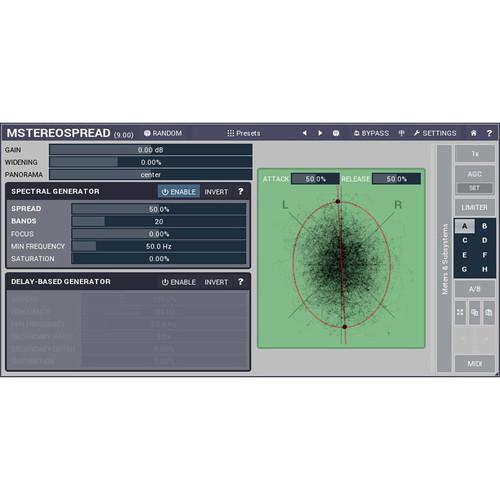
Task: Toggle INVERT in Spectral Generator
Action: coord(216,192)
